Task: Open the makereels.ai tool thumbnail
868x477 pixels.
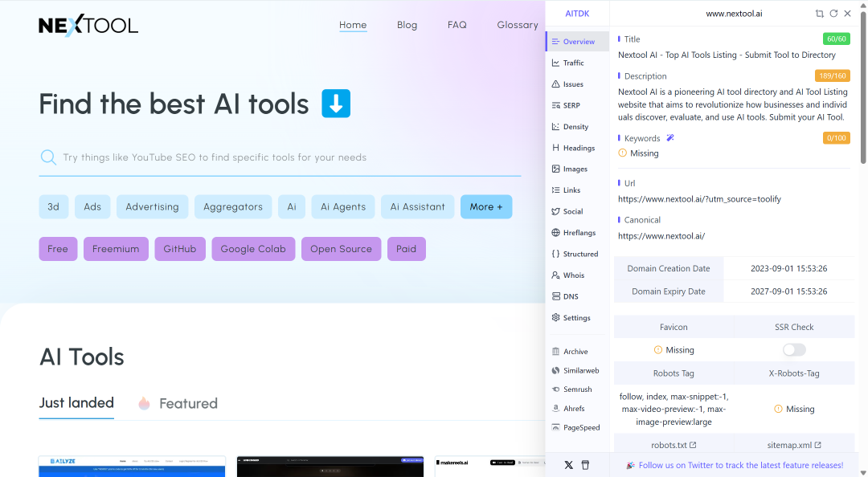Action: (490, 467)
